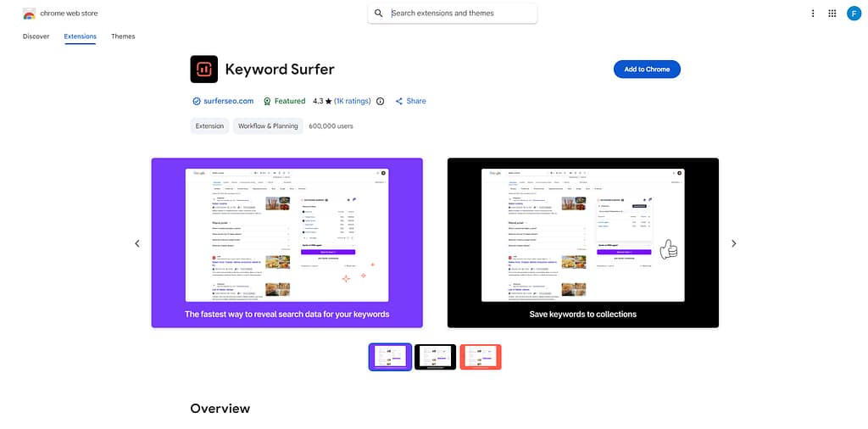Click the '4.3' rating value
The width and height of the screenshot is (868, 429).
coord(318,101)
